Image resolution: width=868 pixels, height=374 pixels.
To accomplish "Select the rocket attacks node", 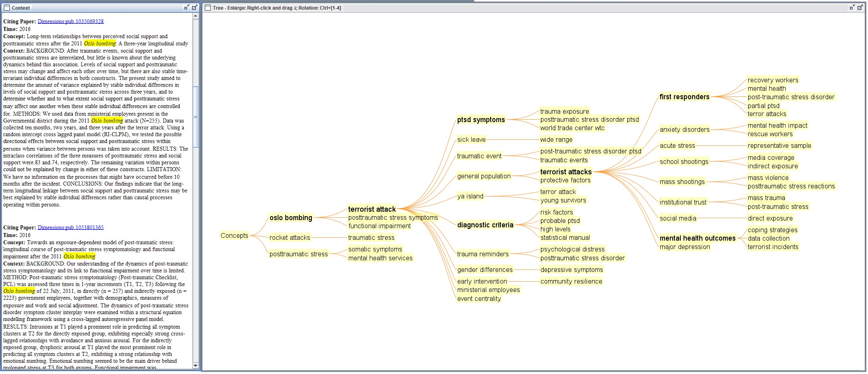I will [x=289, y=237].
